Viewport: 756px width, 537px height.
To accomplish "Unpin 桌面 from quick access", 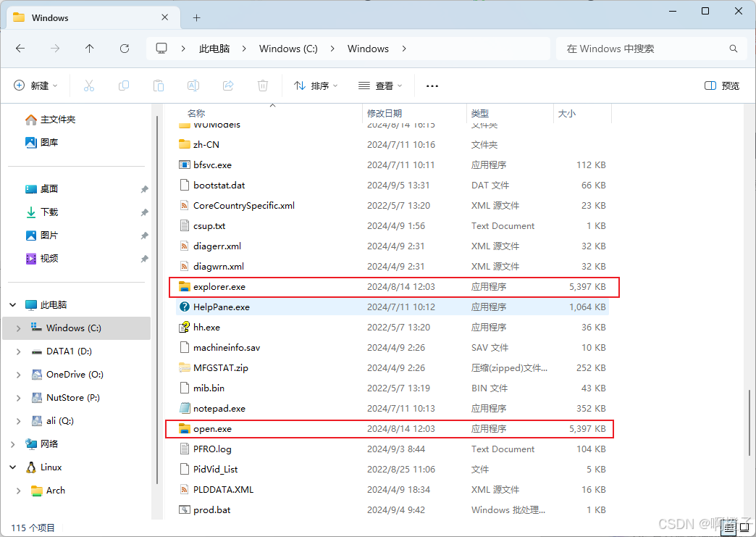I will (144, 189).
